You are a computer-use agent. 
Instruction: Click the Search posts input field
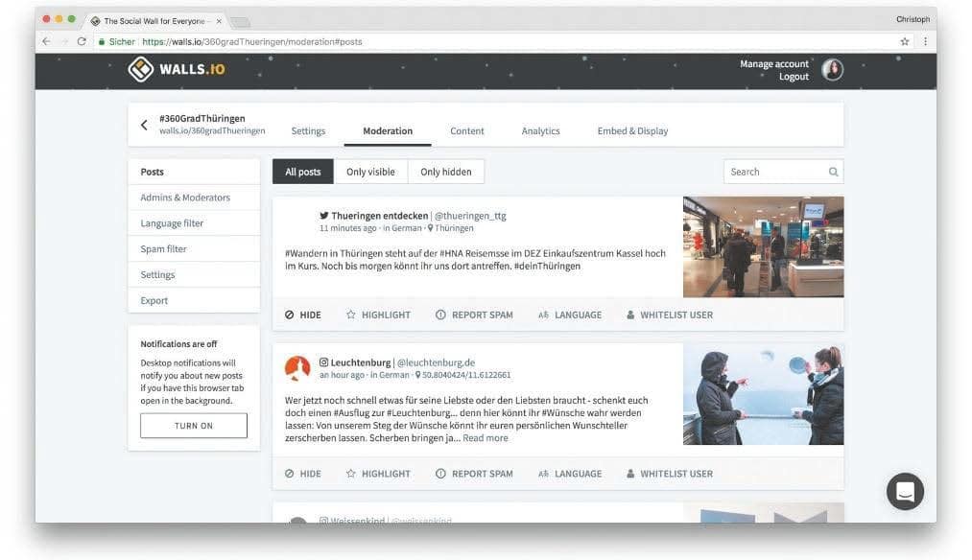784,172
